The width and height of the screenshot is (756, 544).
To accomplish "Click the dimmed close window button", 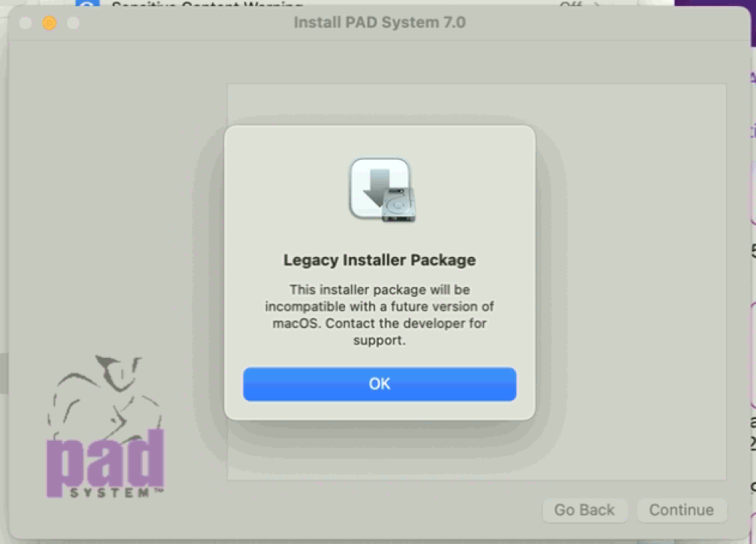I will (x=25, y=22).
